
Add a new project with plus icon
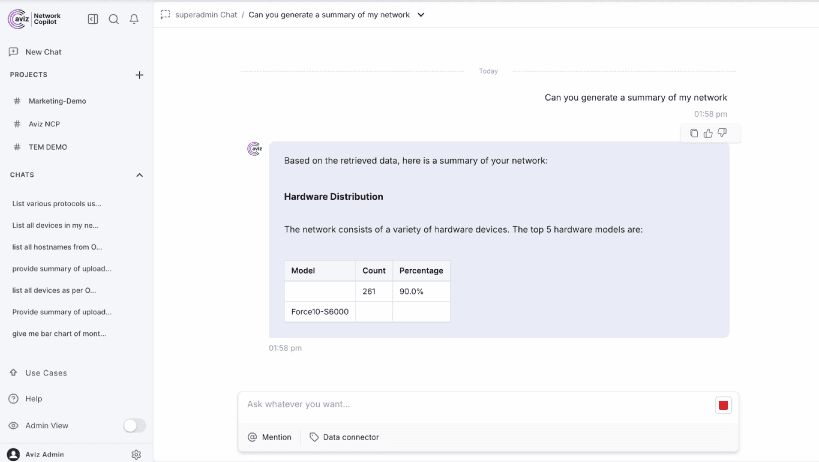[139, 75]
